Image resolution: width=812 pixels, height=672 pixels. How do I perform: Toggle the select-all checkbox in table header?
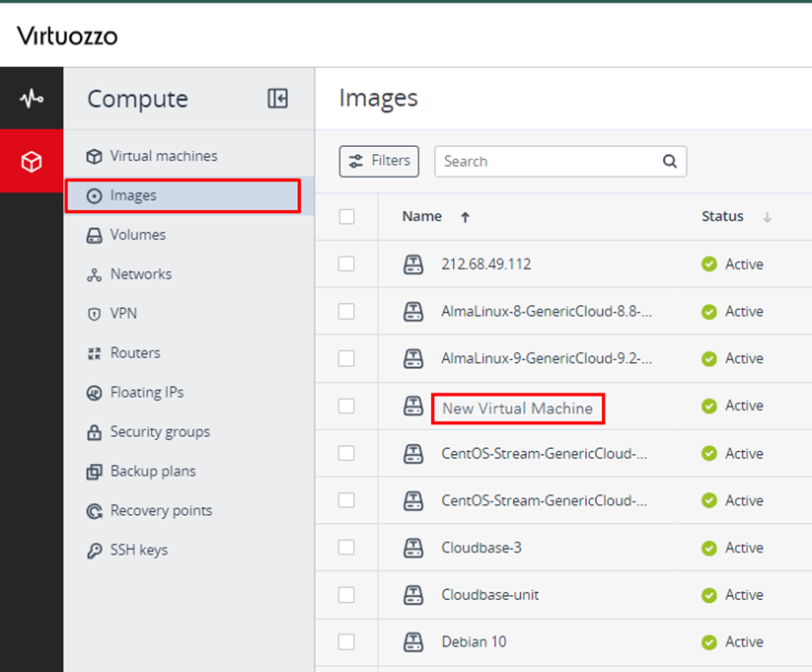(x=346, y=216)
